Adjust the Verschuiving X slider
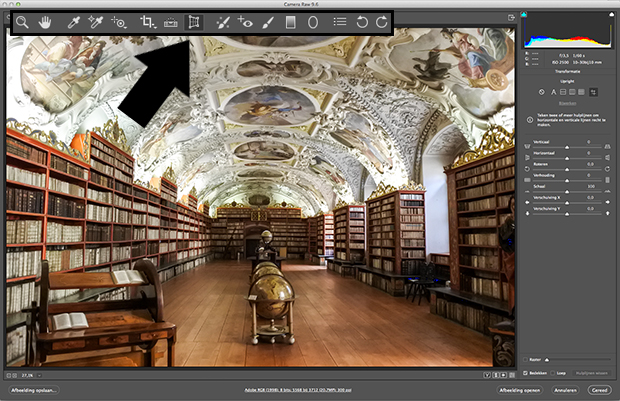Image resolution: width=620 pixels, height=401 pixels. pos(567,203)
